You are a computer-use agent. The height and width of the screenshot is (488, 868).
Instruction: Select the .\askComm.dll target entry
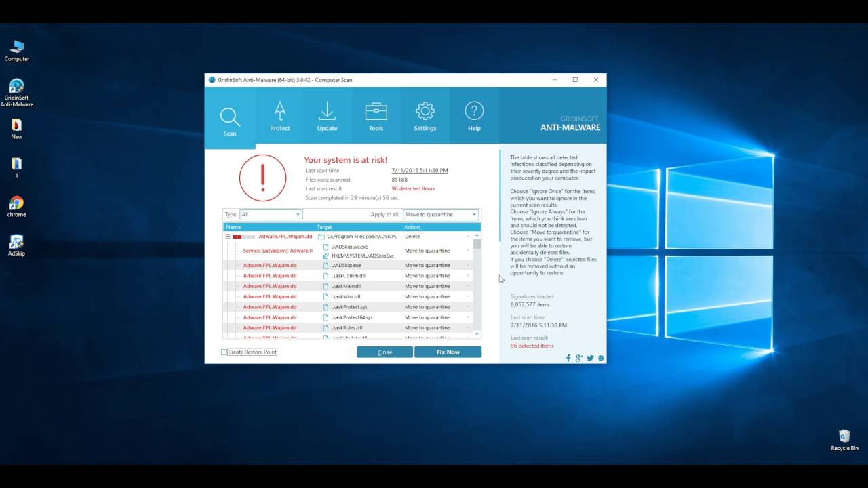coord(349,276)
